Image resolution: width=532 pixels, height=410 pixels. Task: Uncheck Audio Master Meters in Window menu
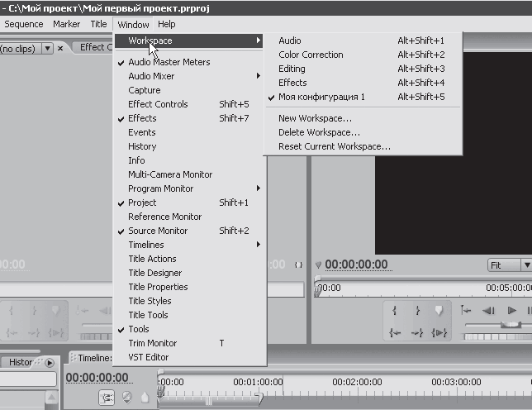tap(169, 62)
